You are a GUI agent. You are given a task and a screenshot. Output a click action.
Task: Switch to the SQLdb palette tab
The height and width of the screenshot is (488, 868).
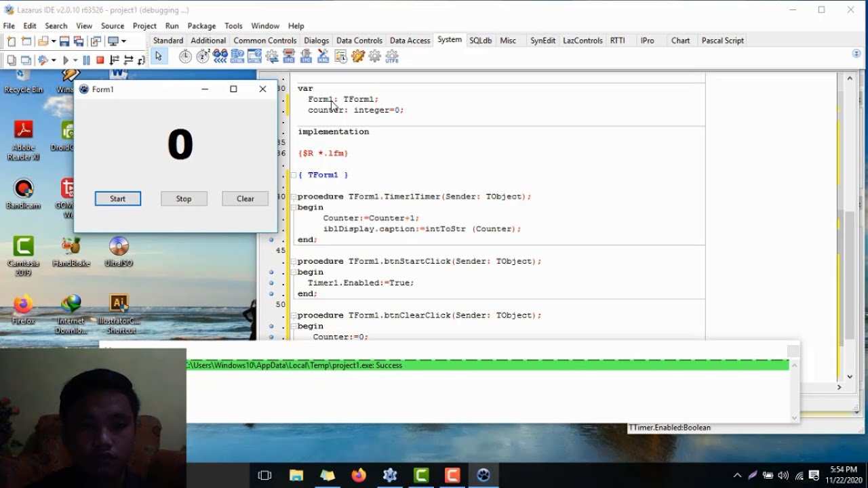pyautogui.click(x=481, y=41)
